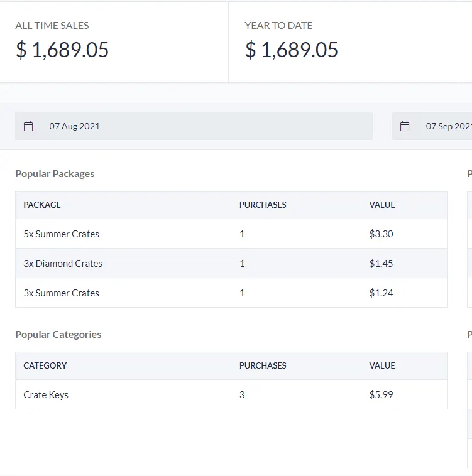Viewport: 472px width, 476px height.
Task: Click the All Time Sales card
Action: pyautogui.click(x=114, y=42)
